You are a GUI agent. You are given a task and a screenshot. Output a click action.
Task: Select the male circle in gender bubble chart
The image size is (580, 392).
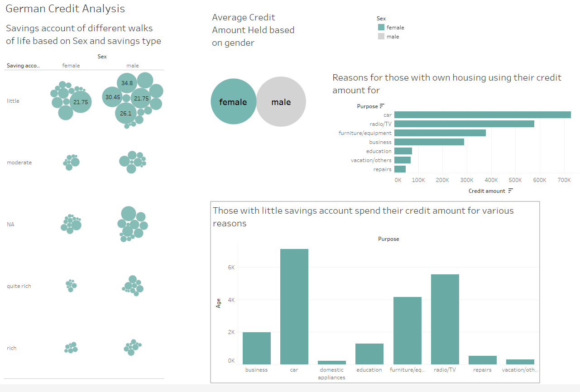[x=281, y=101]
